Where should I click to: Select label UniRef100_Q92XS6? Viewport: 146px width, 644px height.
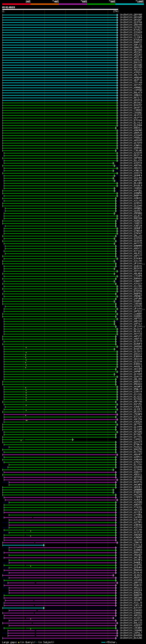pyautogui.click(x=131, y=289)
